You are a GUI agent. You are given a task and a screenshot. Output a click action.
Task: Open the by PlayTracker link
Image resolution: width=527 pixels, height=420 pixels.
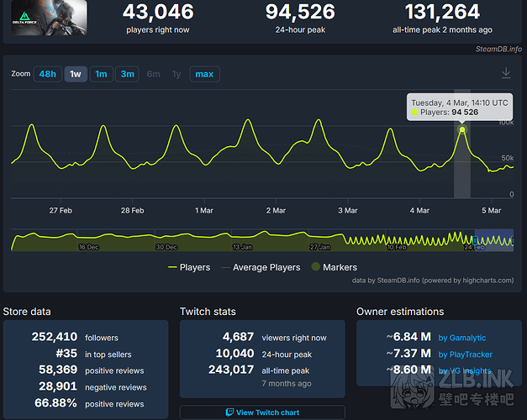tap(465, 354)
